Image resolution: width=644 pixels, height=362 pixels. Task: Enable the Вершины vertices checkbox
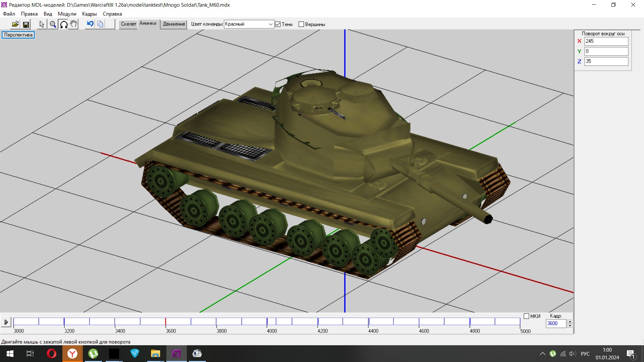(x=301, y=24)
